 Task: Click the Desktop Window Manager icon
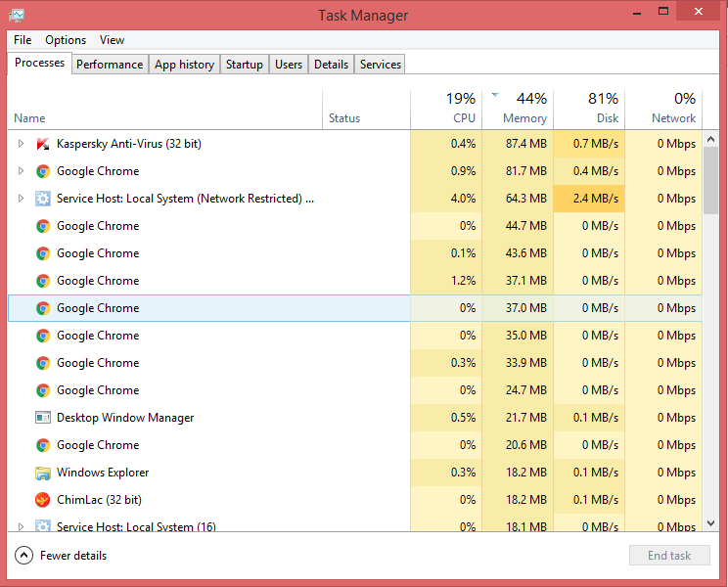43,418
